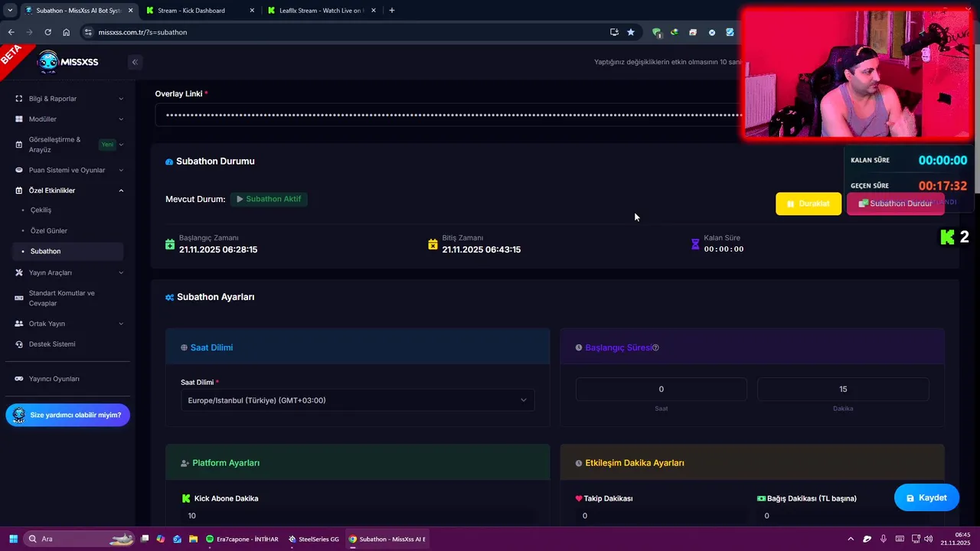Click the MissXss logo in the sidebar
The width and height of the screenshot is (980, 551).
pyautogui.click(x=68, y=62)
